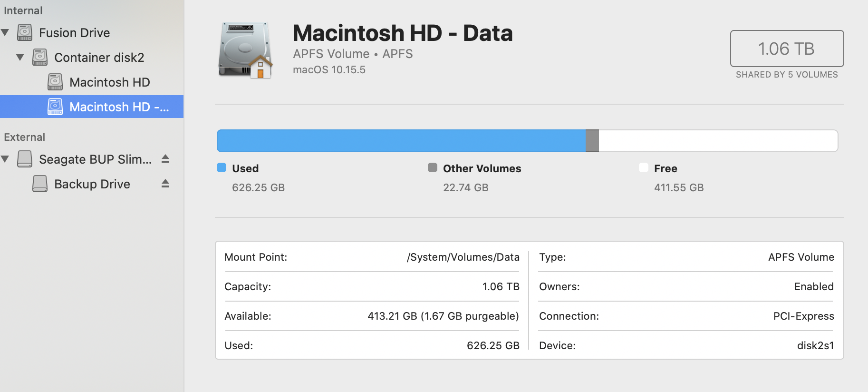Click the disk2s1 device value
This screenshot has height=392, width=868.
point(815,346)
